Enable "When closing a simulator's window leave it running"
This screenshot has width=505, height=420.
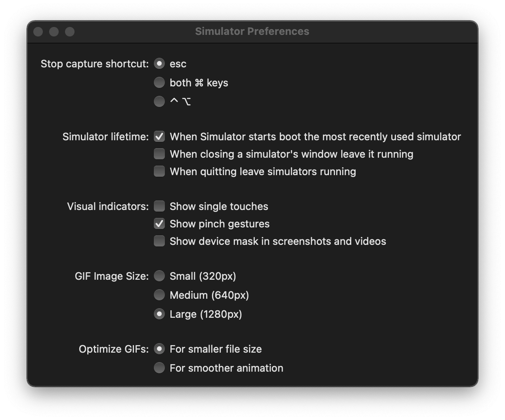(x=159, y=154)
